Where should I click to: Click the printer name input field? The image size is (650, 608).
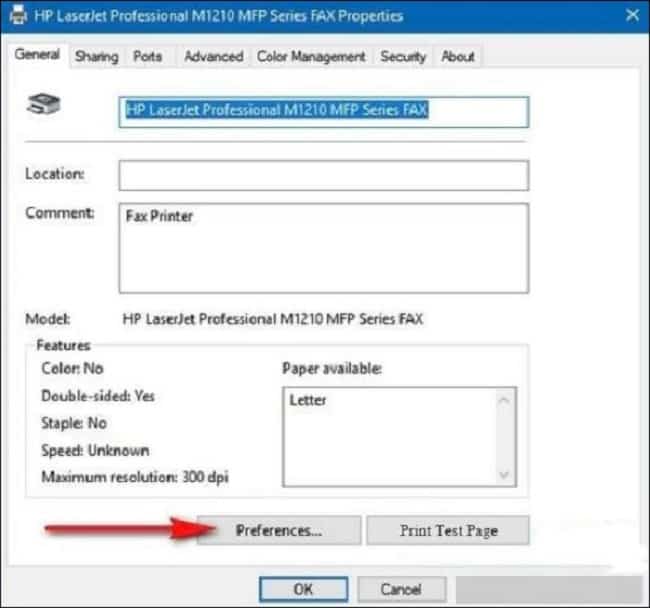324,112
